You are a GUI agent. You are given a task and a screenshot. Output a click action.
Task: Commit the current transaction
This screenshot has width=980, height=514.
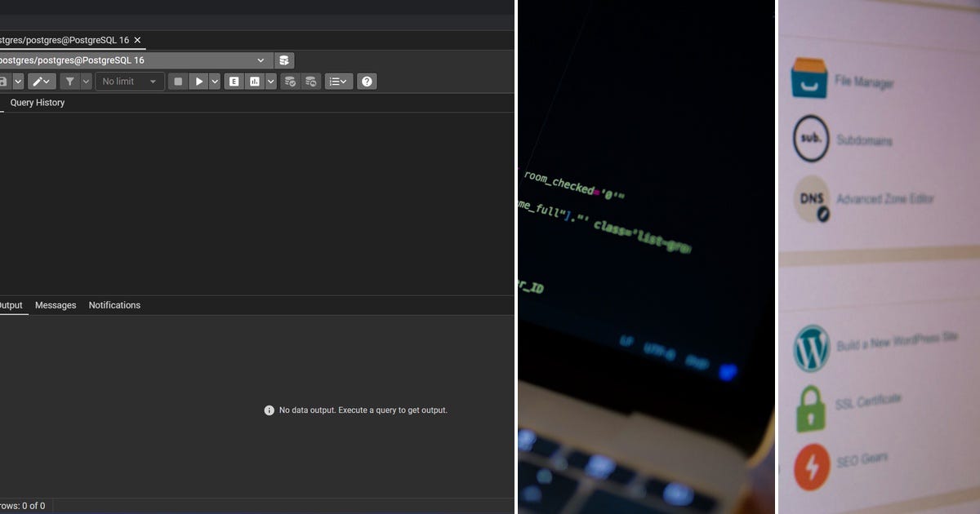pos(289,81)
